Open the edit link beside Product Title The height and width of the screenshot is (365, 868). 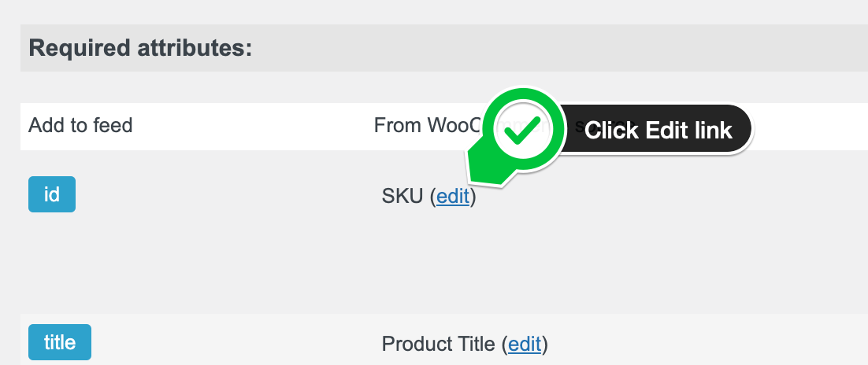coord(525,344)
